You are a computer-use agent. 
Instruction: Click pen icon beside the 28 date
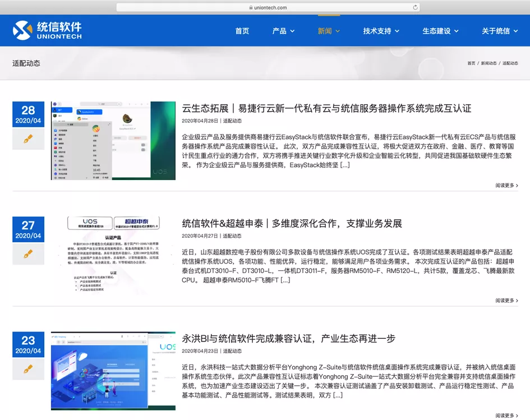(x=28, y=139)
